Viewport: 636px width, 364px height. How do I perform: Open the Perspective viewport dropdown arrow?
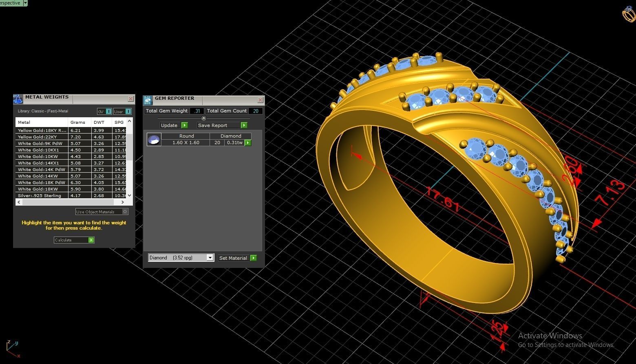point(25,3)
